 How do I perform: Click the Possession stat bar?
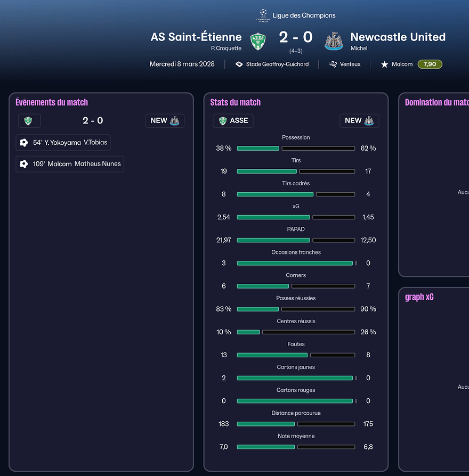point(296,149)
